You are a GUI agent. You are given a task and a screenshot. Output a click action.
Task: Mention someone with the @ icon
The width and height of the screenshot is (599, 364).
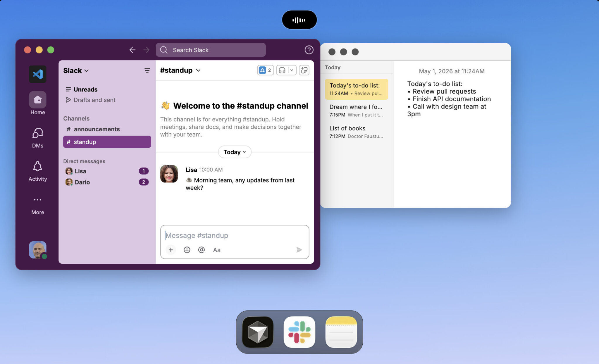(202, 250)
